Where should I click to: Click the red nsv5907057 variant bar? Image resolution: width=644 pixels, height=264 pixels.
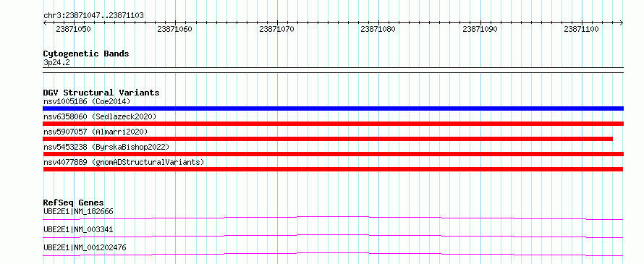(328, 139)
